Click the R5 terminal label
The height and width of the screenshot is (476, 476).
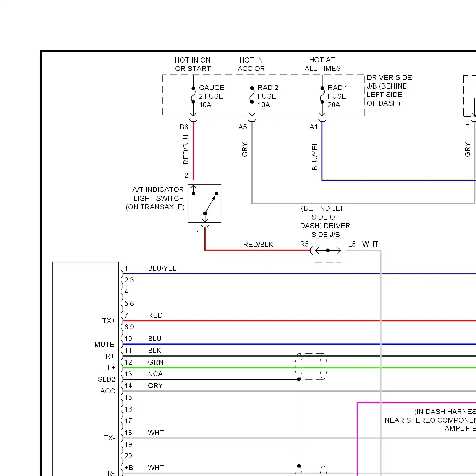pyautogui.click(x=304, y=244)
